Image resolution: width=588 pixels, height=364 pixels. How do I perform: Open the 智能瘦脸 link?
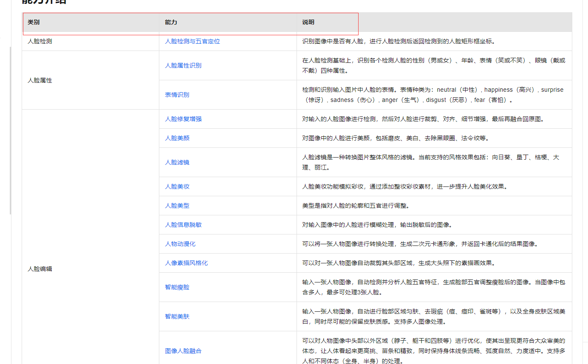click(x=177, y=287)
